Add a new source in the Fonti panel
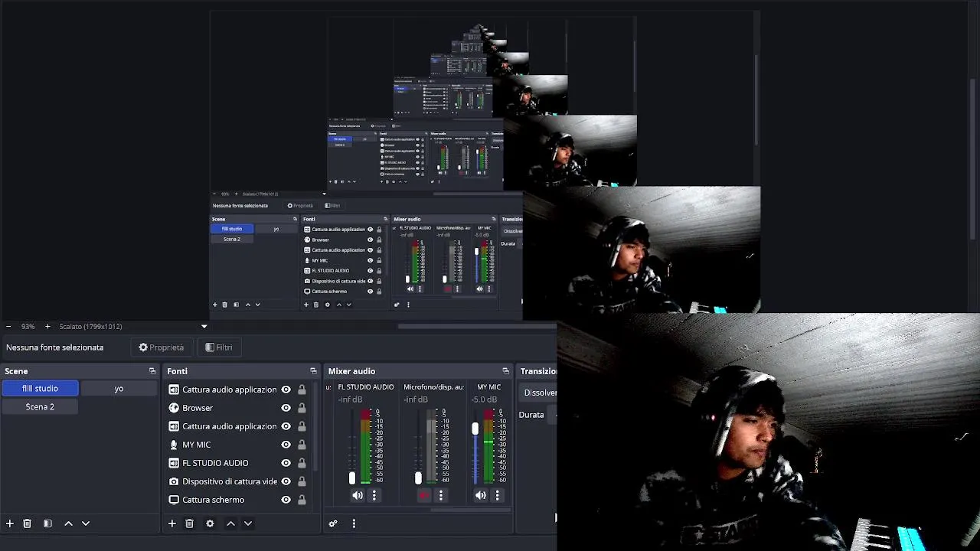This screenshot has height=551, width=980. 172,523
